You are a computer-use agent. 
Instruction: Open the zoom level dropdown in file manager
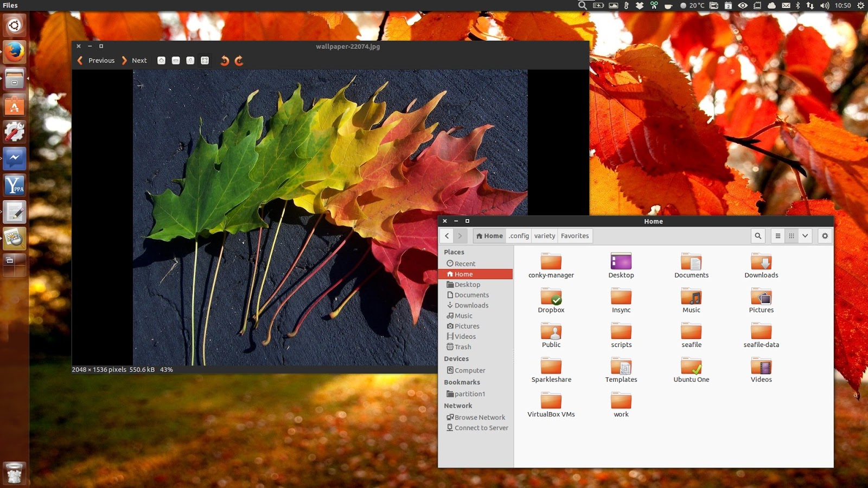coord(805,236)
